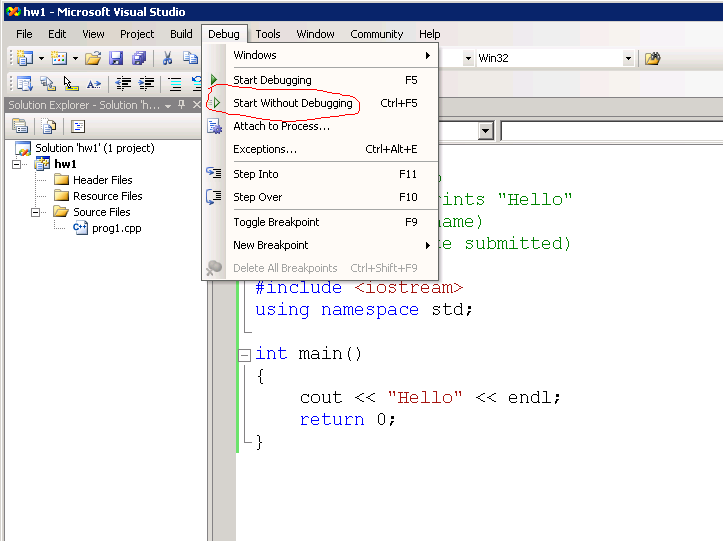Screen dimensions: 723x541
Task: Click the Show All Files icon
Action: pyautogui.click(x=48, y=126)
